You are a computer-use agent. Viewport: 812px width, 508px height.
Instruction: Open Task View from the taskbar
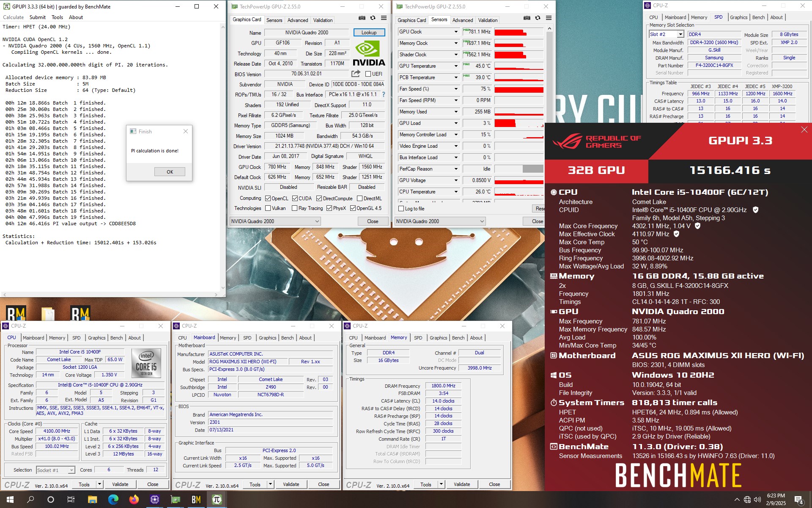(71, 500)
